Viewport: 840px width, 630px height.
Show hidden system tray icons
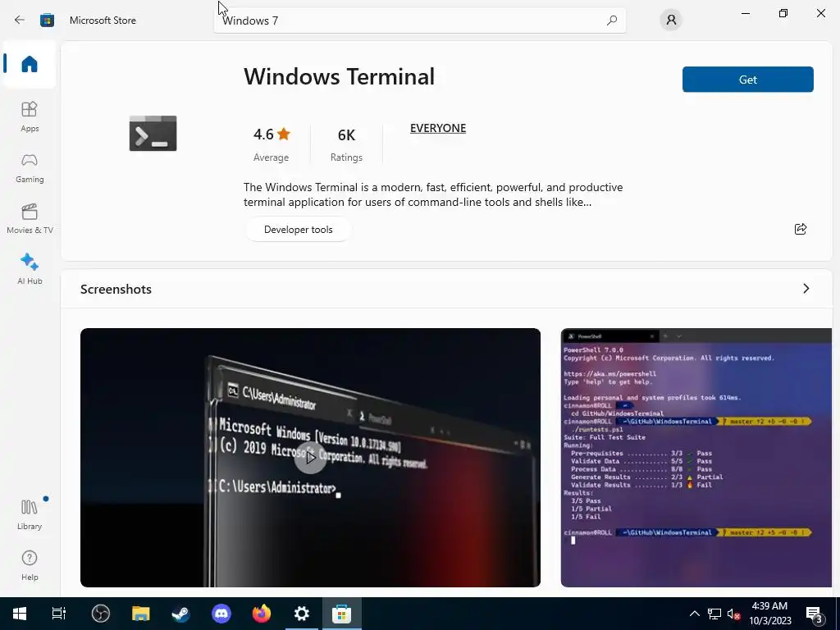click(694, 614)
